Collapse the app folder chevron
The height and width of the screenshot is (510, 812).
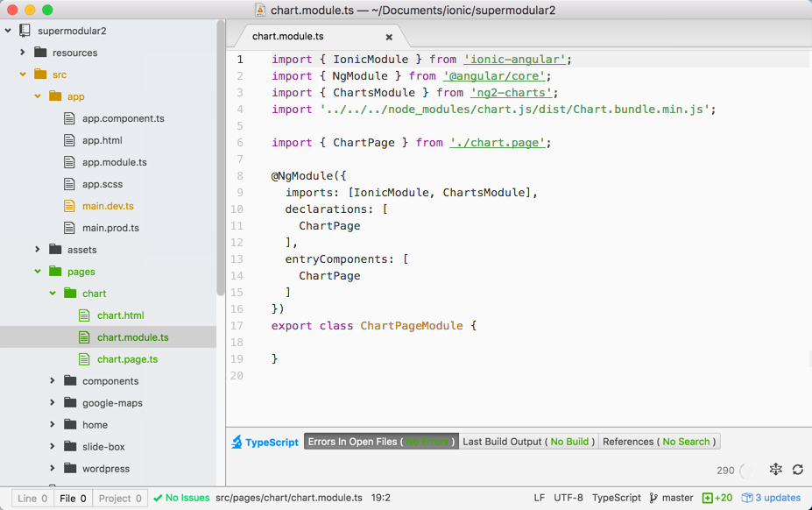coord(38,96)
